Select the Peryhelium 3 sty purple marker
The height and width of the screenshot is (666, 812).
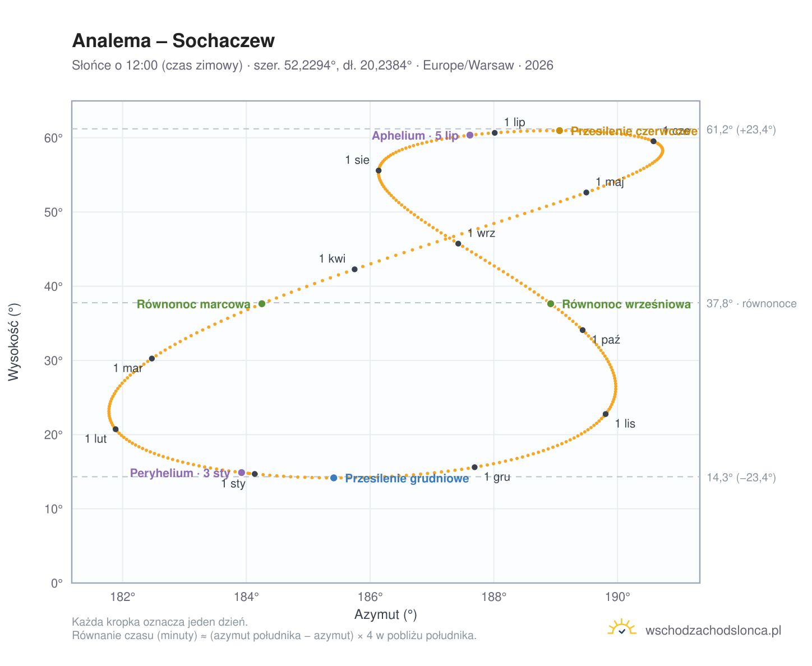pos(242,473)
